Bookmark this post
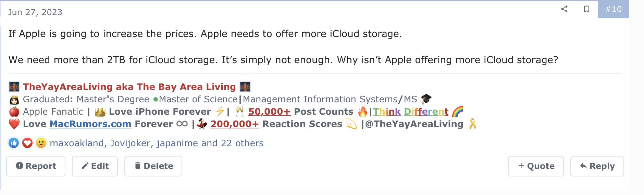644x195 pixels. click(586, 9)
